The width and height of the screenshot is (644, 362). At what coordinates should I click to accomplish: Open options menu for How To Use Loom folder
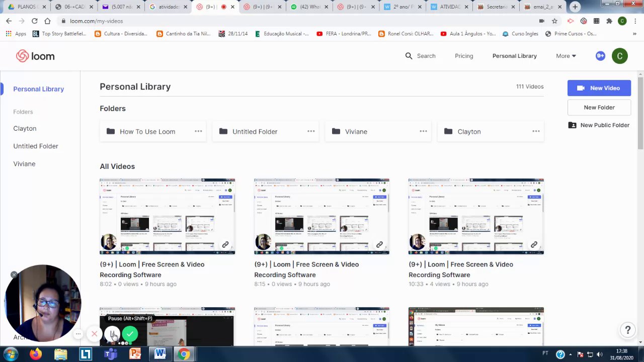point(198,131)
